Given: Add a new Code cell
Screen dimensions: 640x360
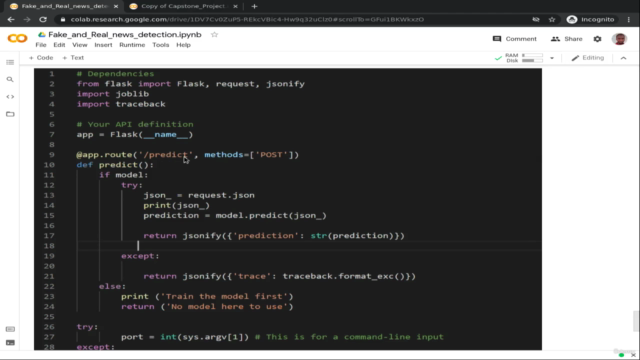Looking at the screenshot, I should [41, 58].
